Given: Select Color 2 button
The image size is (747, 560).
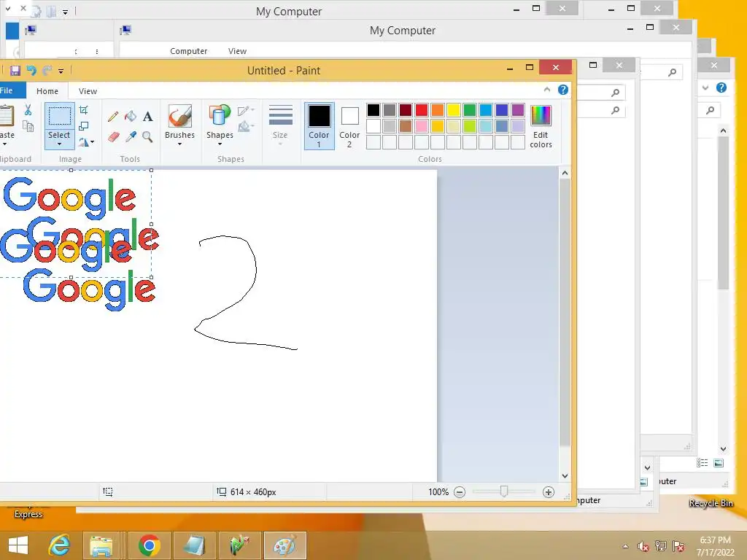Looking at the screenshot, I should pos(349,126).
